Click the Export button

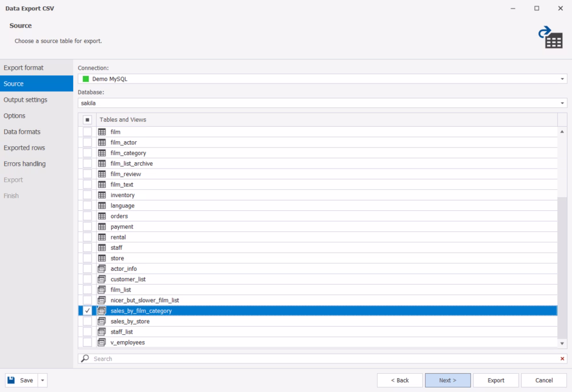coord(496,381)
